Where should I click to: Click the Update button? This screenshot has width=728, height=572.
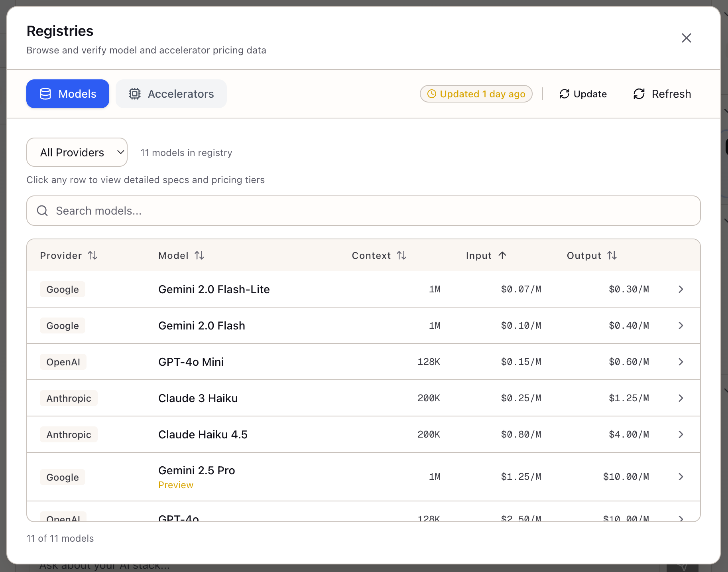582,94
